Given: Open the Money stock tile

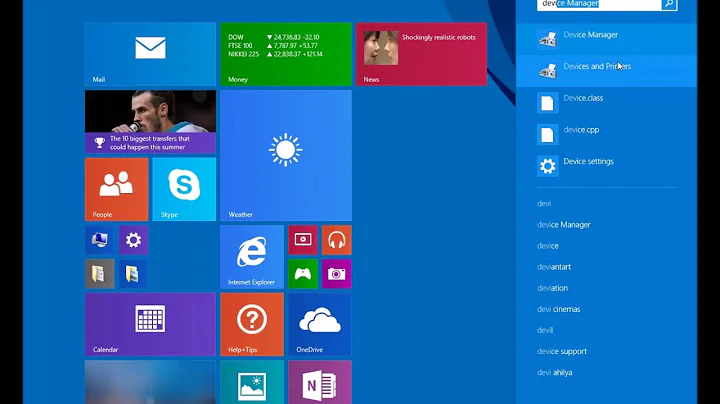Looking at the screenshot, I should click(x=286, y=54).
